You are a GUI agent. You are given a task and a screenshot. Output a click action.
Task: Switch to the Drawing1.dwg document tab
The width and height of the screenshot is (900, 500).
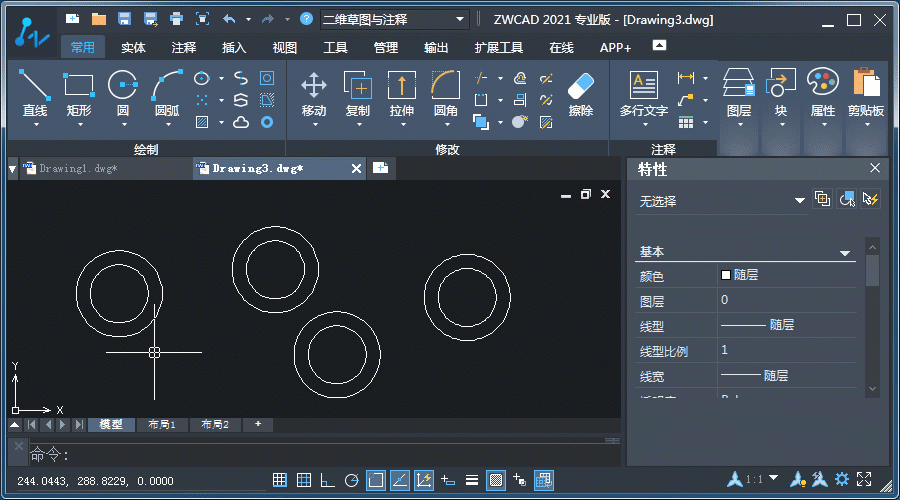(x=78, y=169)
